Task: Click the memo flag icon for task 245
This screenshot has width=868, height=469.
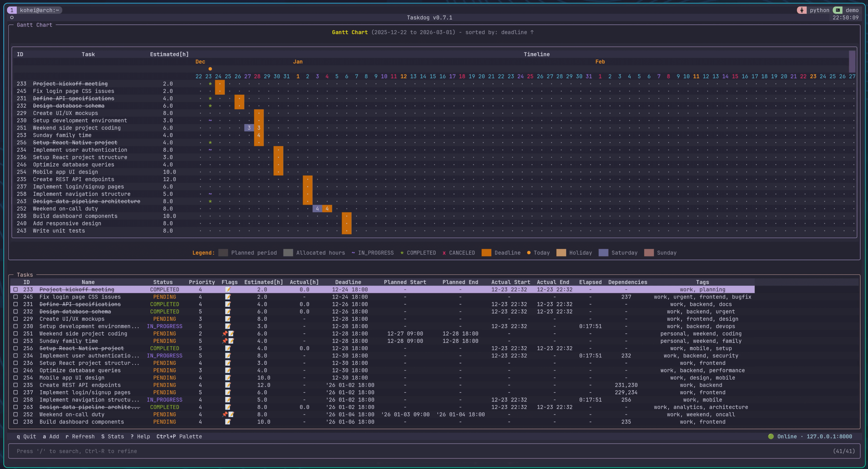Action: click(229, 297)
